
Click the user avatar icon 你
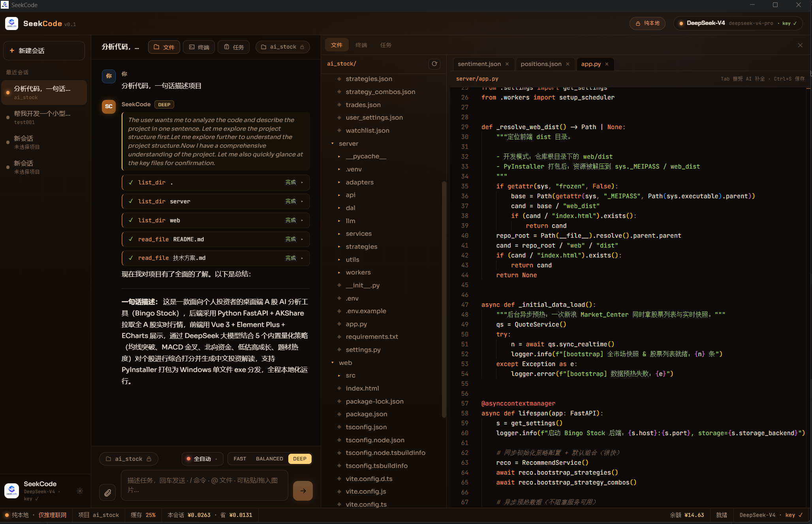click(109, 76)
